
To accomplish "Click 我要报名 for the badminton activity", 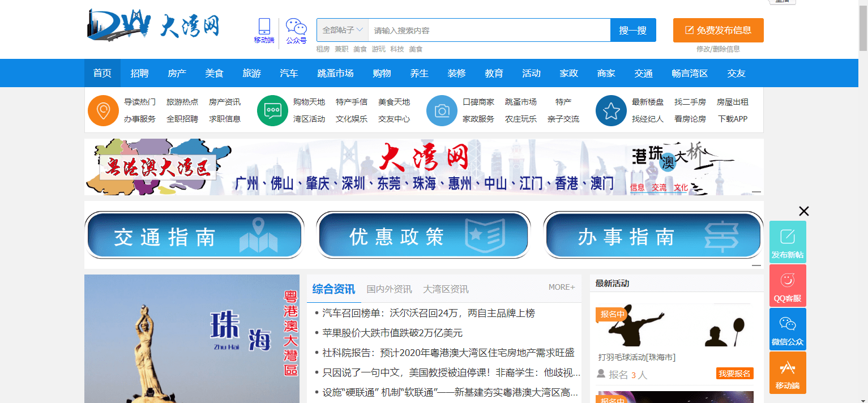I will [734, 374].
